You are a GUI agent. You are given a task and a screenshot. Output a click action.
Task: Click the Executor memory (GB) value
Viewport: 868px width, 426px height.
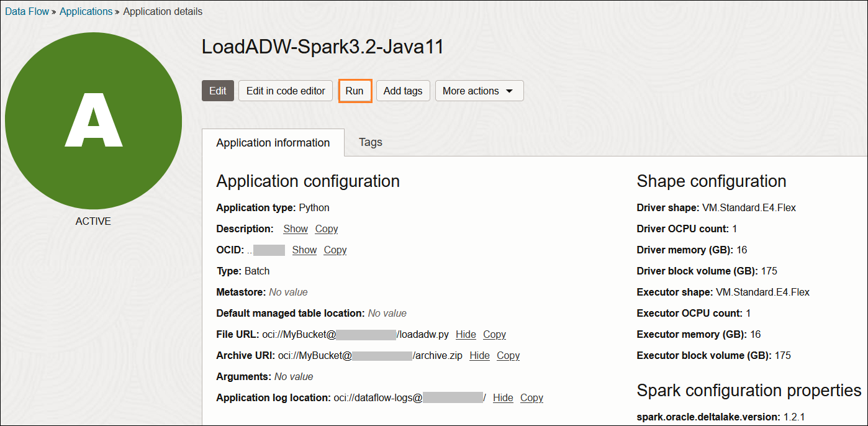[755, 334]
